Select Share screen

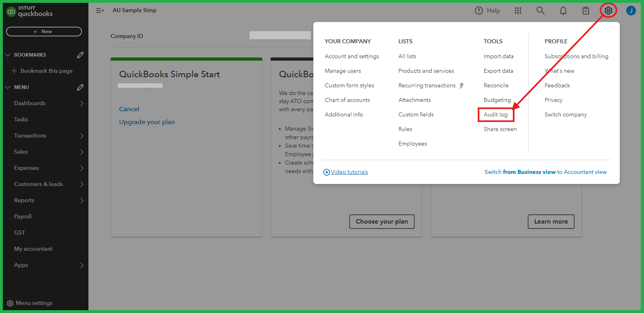500,129
